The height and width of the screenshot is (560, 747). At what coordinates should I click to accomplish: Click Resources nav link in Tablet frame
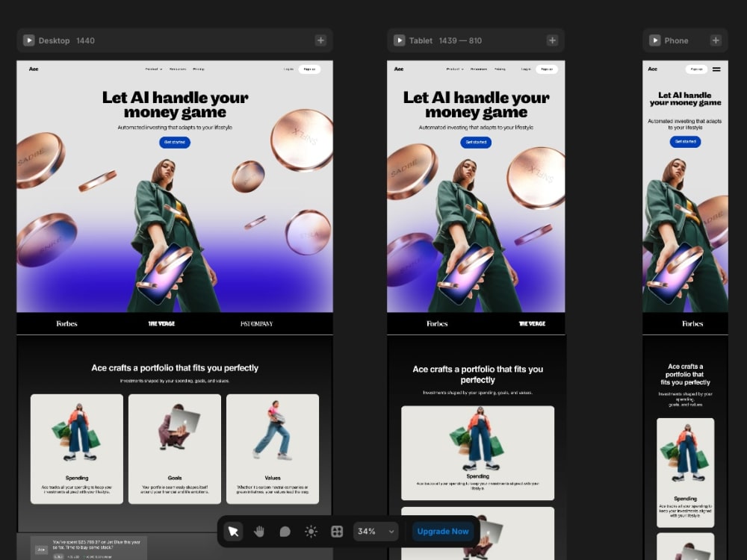pyautogui.click(x=479, y=69)
